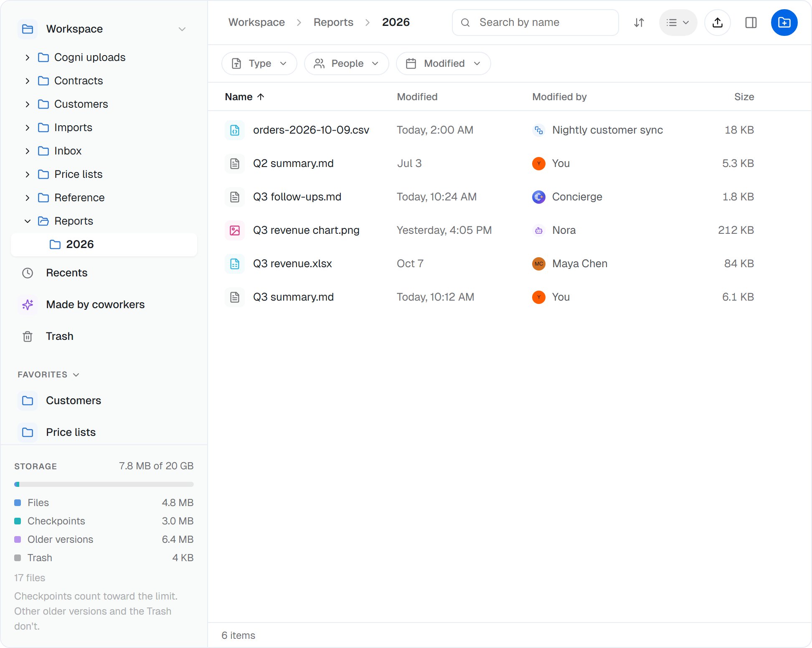Open the Workspace switcher chevron

click(x=182, y=29)
